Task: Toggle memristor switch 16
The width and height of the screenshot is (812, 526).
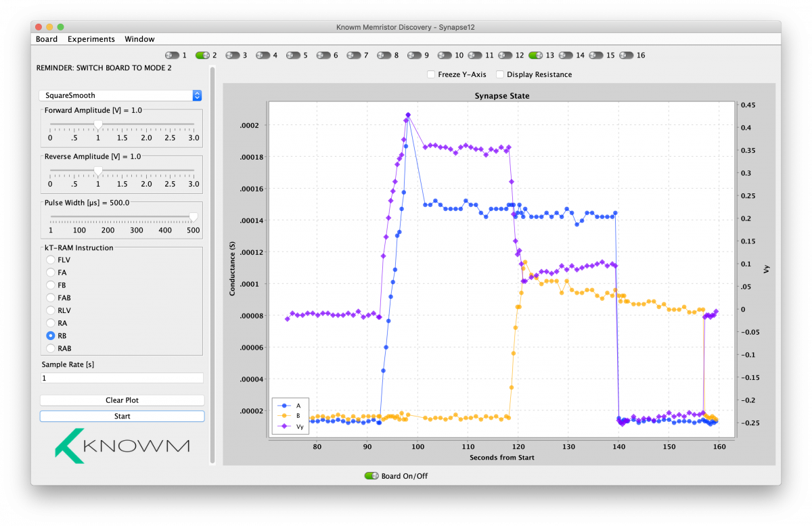Action: pos(627,55)
